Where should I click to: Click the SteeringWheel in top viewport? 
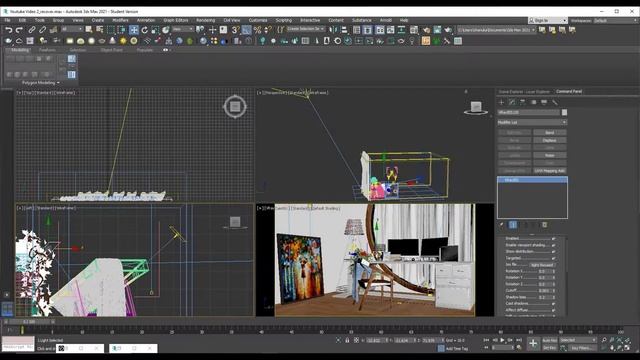(235, 107)
